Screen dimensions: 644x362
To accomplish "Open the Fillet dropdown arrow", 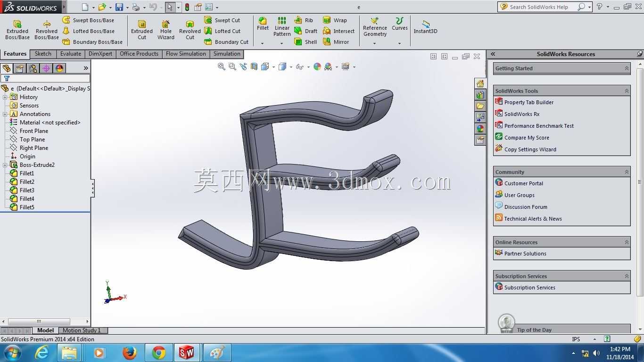I will 263,43.
